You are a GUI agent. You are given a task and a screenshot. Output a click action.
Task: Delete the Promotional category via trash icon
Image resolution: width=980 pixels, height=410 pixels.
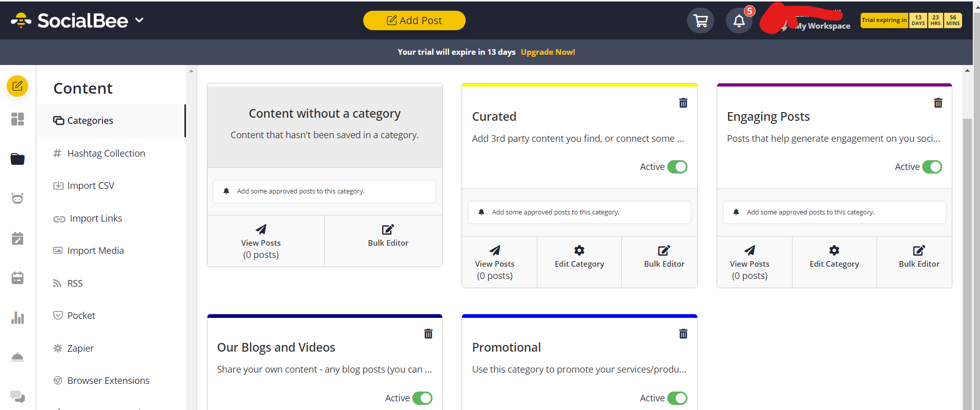point(683,334)
